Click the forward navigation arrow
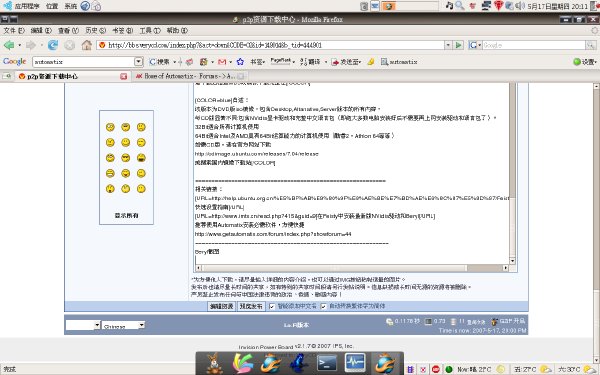The width and height of the screenshot is (600, 375). click(31, 45)
